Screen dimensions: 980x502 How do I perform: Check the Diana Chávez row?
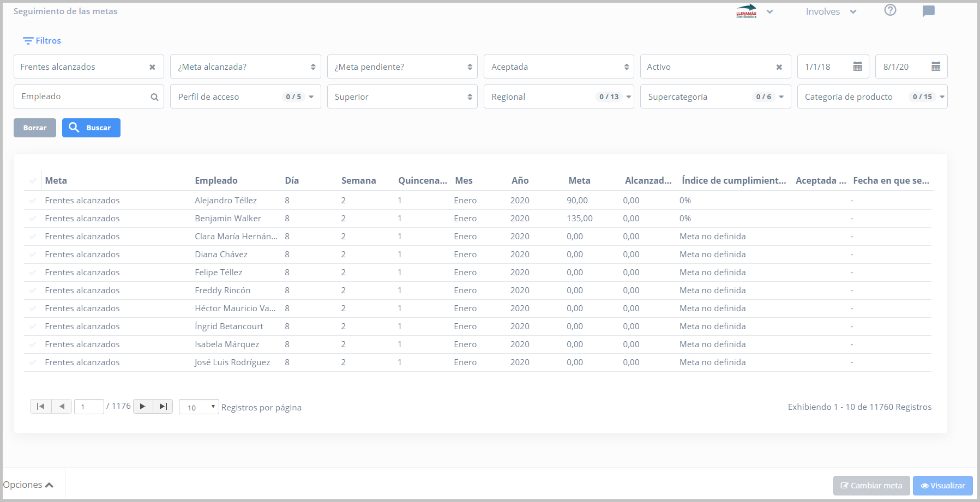click(x=33, y=255)
